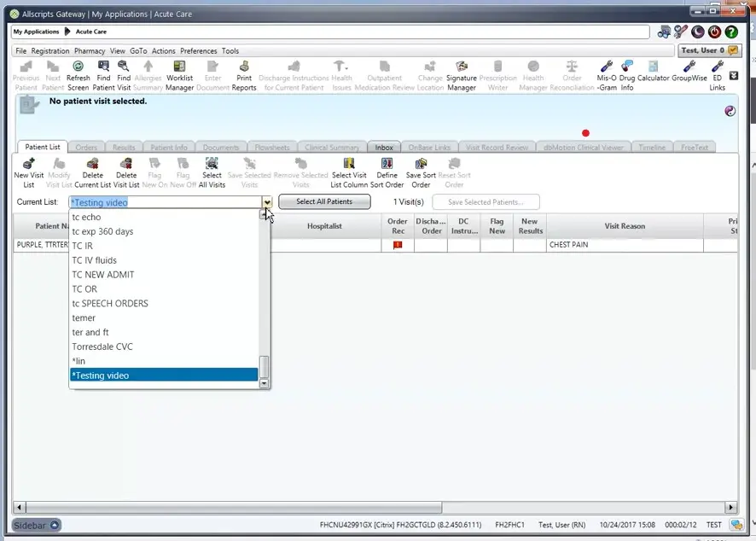
Task: Open Find Patient tool
Action: [x=102, y=73]
